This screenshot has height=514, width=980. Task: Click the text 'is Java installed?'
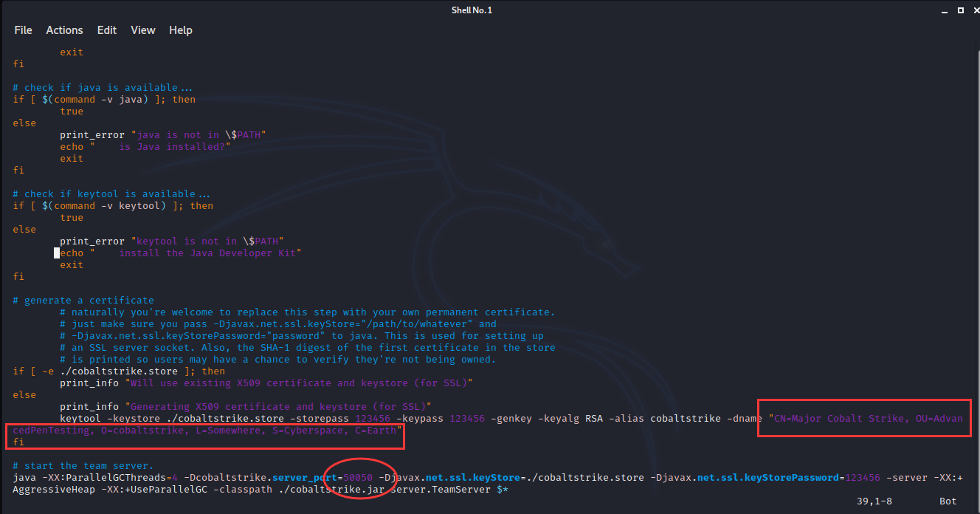tap(172, 147)
